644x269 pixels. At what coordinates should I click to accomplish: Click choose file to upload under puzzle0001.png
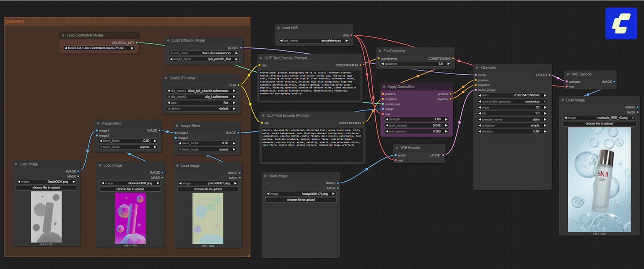[x=208, y=189]
